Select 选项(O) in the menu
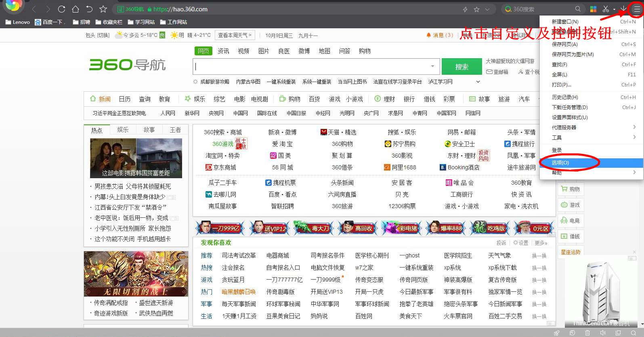The height and width of the screenshot is (337, 644). 592,162
